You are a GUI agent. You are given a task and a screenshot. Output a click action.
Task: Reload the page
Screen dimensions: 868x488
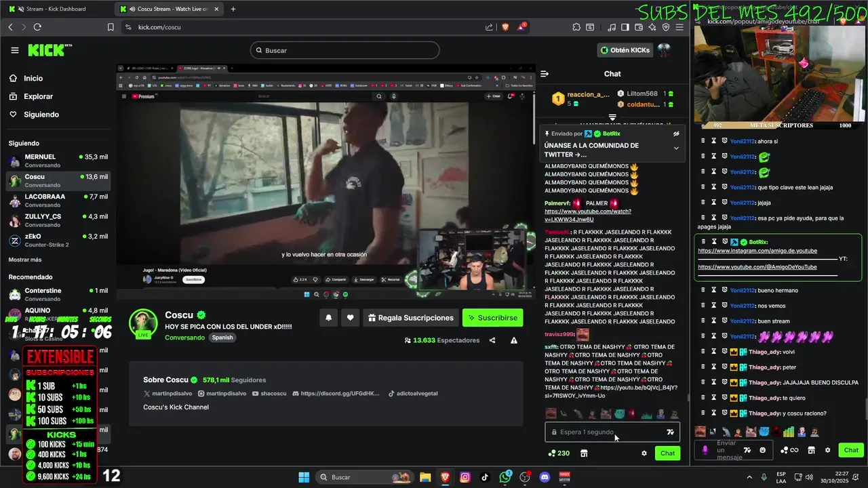coord(37,27)
